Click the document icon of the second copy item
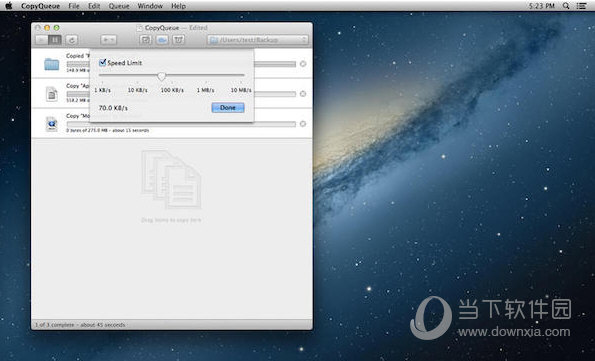The height and width of the screenshot is (361, 595). pyautogui.click(x=52, y=94)
